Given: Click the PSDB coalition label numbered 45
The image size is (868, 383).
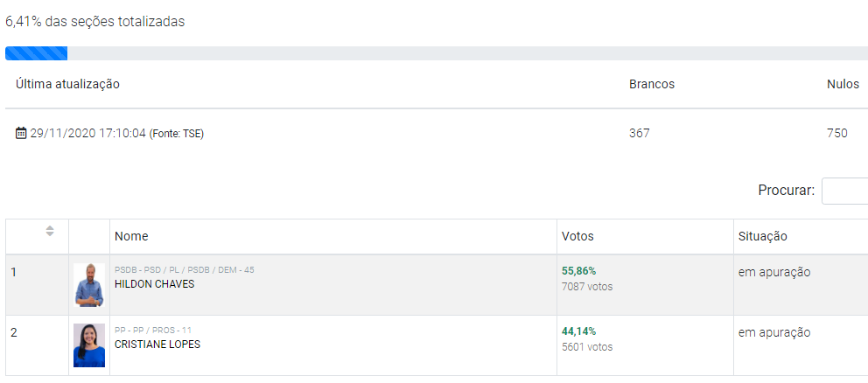Looking at the screenshot, I should [x=185, y=270].
